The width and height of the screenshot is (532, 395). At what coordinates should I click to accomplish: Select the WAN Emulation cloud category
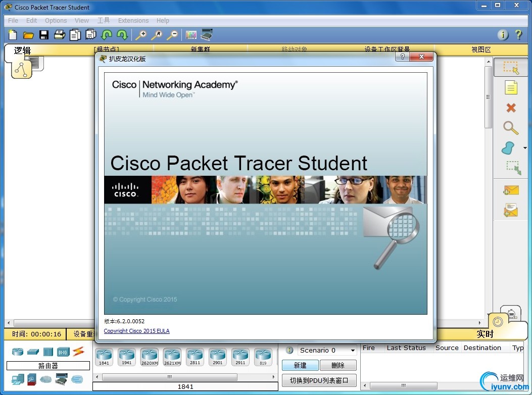(46, 379)
